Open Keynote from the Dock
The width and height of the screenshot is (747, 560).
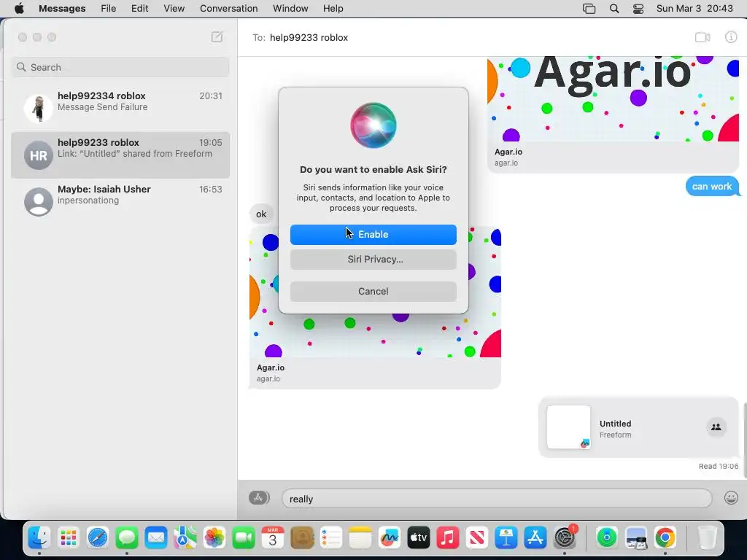pyautogui.click(x=506, y=538)
